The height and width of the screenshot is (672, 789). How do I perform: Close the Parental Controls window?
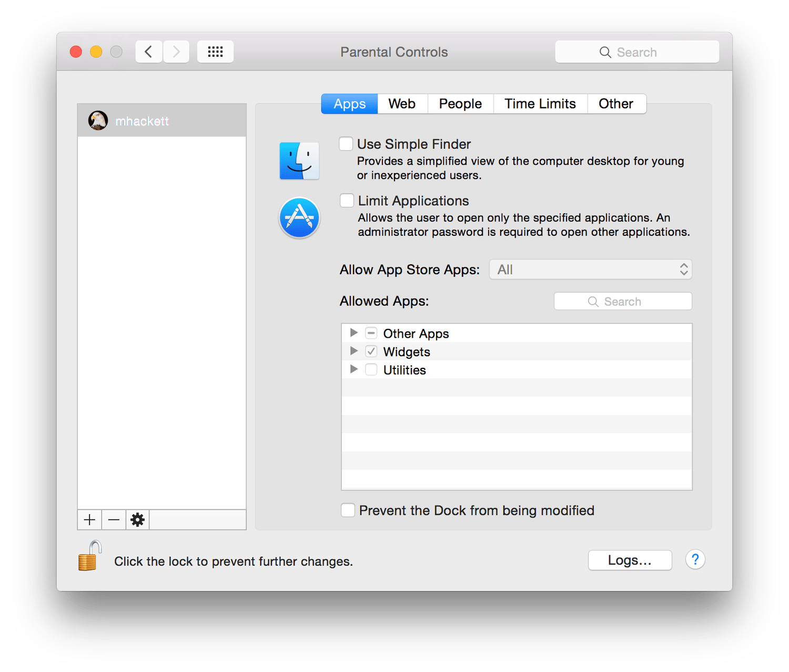76,52
